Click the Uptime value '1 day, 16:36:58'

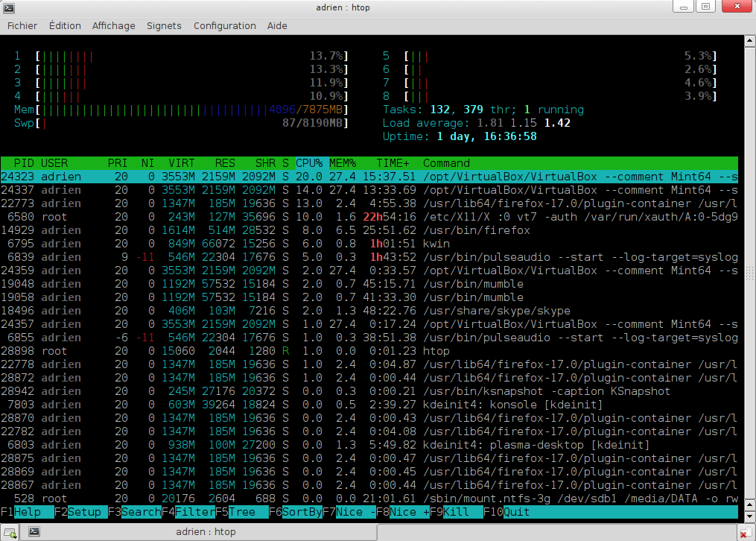click(x=486, y=136)
